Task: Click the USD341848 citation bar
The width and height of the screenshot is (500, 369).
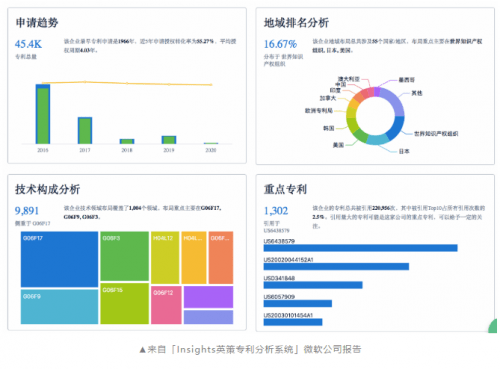Action: click(313, 285)
